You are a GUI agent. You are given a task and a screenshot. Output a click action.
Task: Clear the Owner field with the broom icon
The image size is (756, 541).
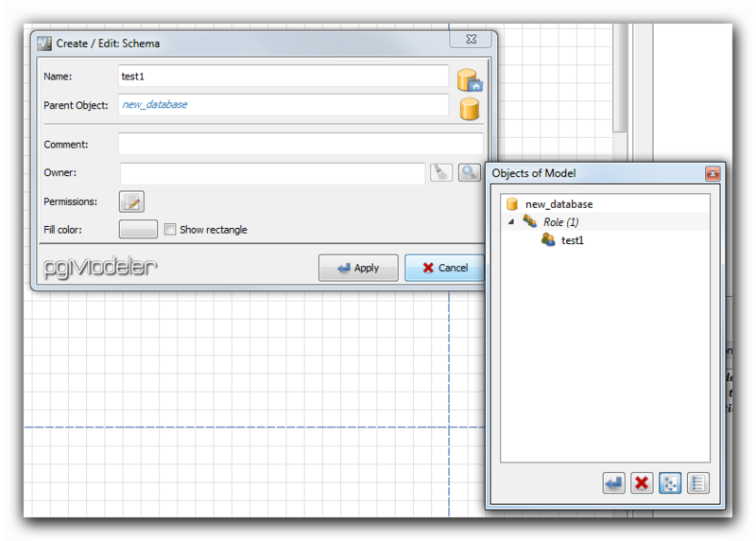(x=440, y=172)
